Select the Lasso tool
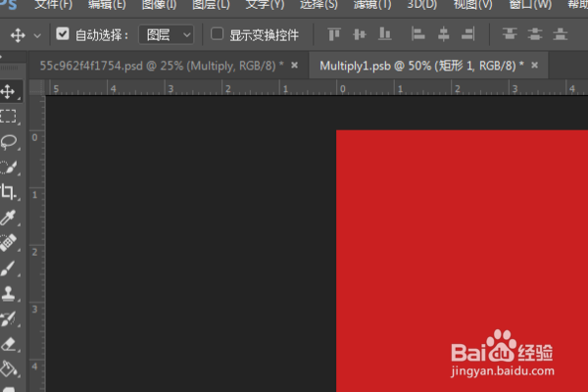 pos(8,142)
